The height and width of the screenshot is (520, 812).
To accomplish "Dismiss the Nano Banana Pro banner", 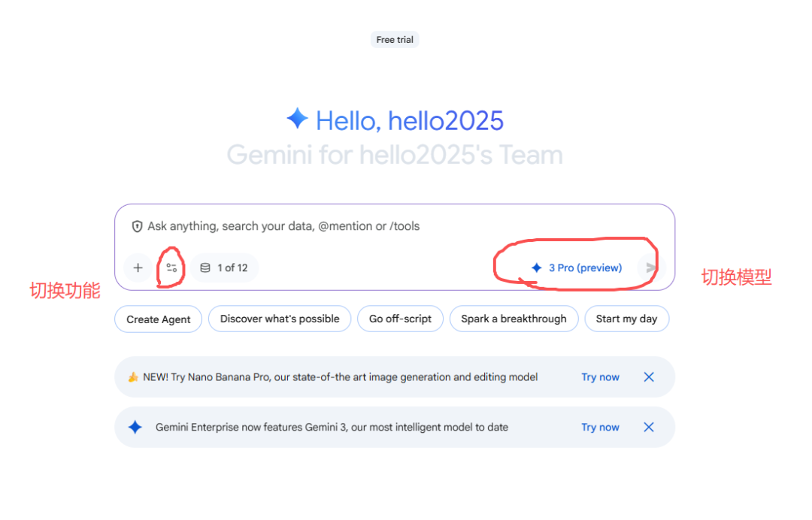I will click(649, 377).
